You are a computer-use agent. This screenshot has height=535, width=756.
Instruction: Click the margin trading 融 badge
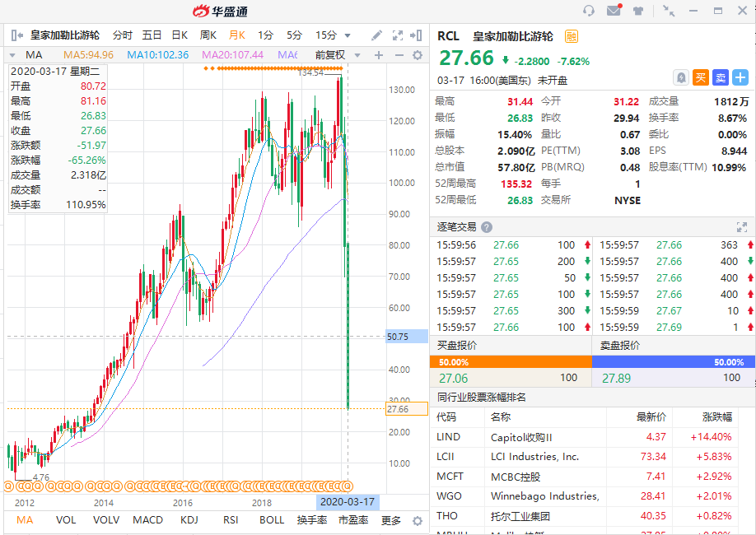click(572, 36)
